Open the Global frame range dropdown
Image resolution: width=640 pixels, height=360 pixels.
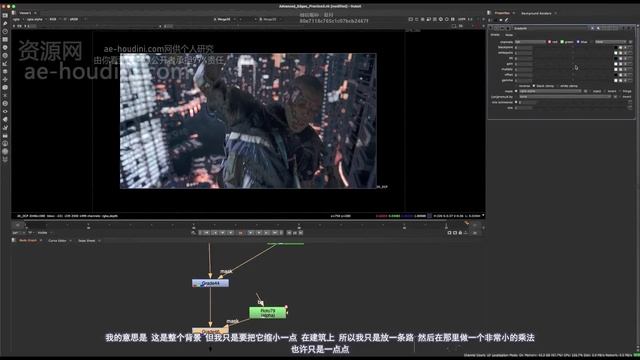[x=43, y=233]
